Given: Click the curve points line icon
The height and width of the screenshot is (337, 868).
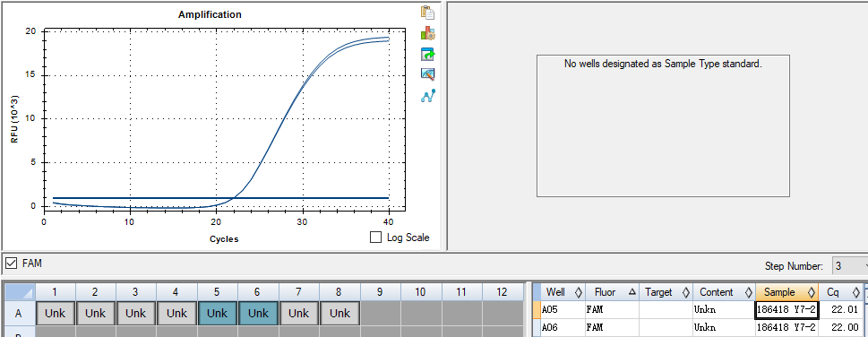Looking at the screenshot, I should point(427,96).
